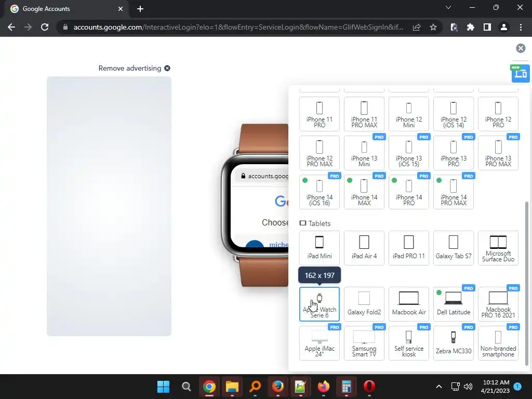Reload the current page
532x399 pixels.
[x=45, y=27]
